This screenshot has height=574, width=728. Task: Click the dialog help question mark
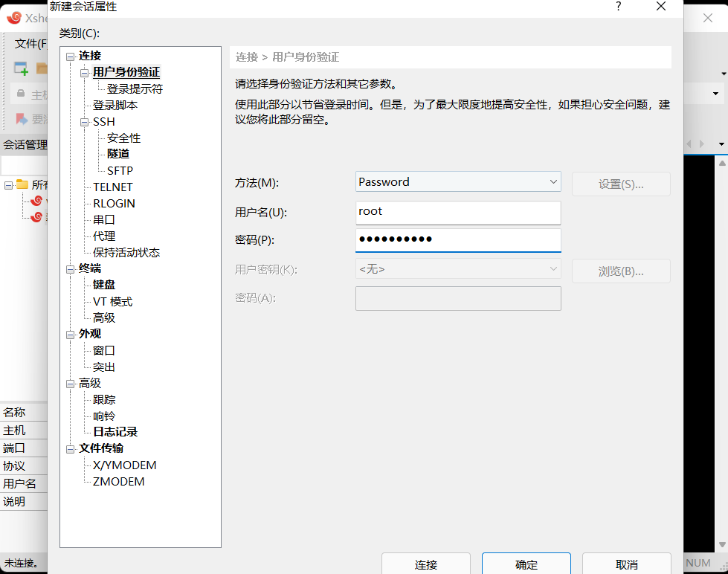click(x=619, y=7)
